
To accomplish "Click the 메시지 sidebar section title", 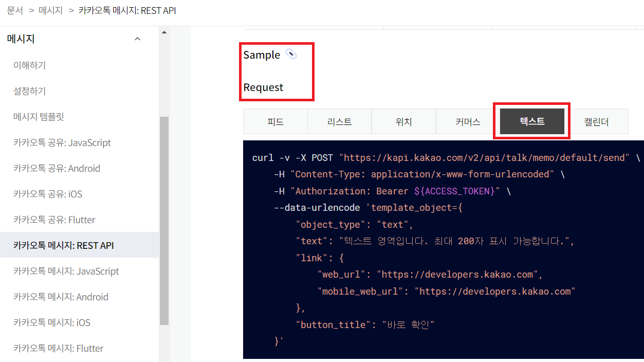I will (x=21, y=39).
